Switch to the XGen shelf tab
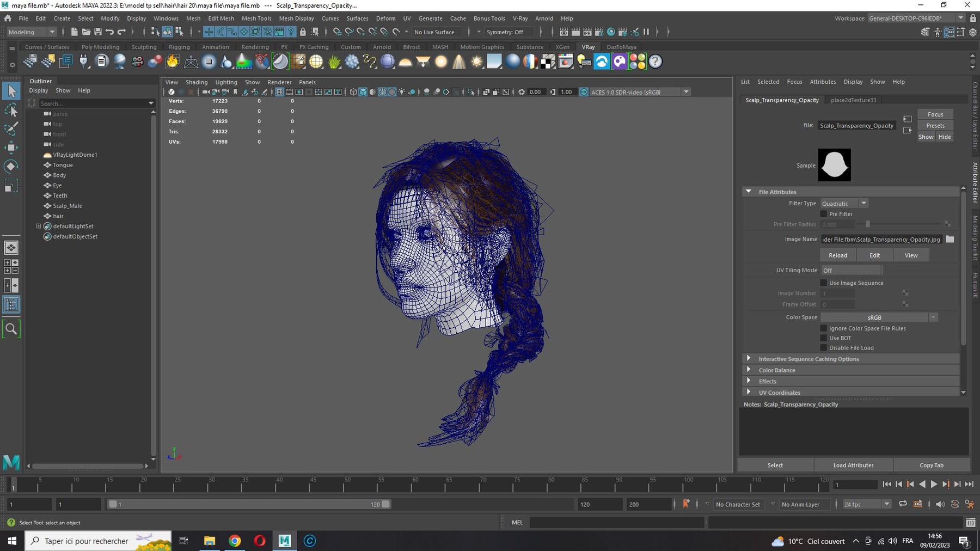Screen dimensions: 980x551 (x=562, y=47)
